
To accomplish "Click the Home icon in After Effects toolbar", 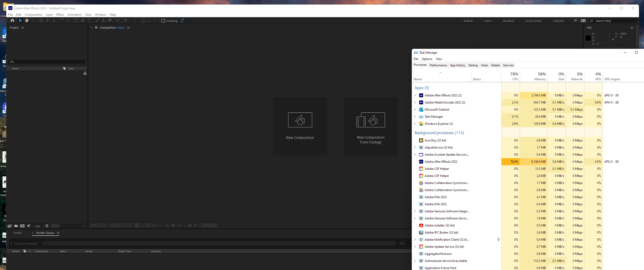I will pyautogui.click(x=12, y=20).
